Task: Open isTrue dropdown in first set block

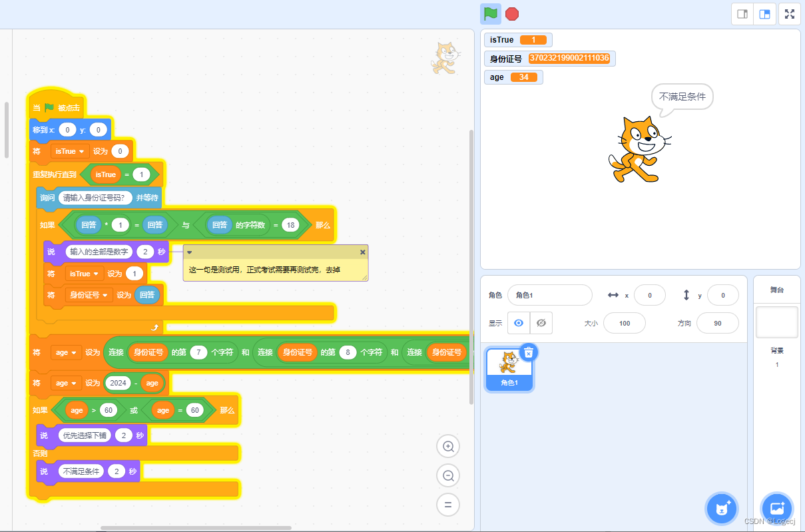Action: coord(70,151)
